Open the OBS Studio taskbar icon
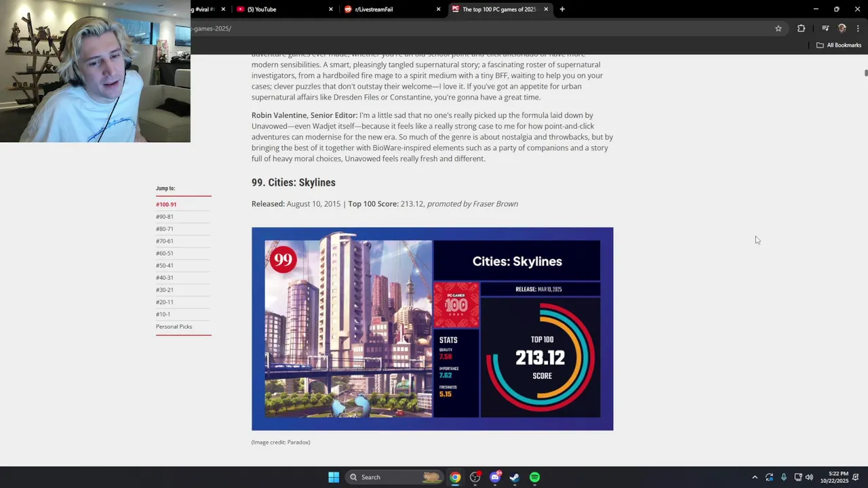The height and width of the screenshot is (488, 868). (x=475, y=477)
